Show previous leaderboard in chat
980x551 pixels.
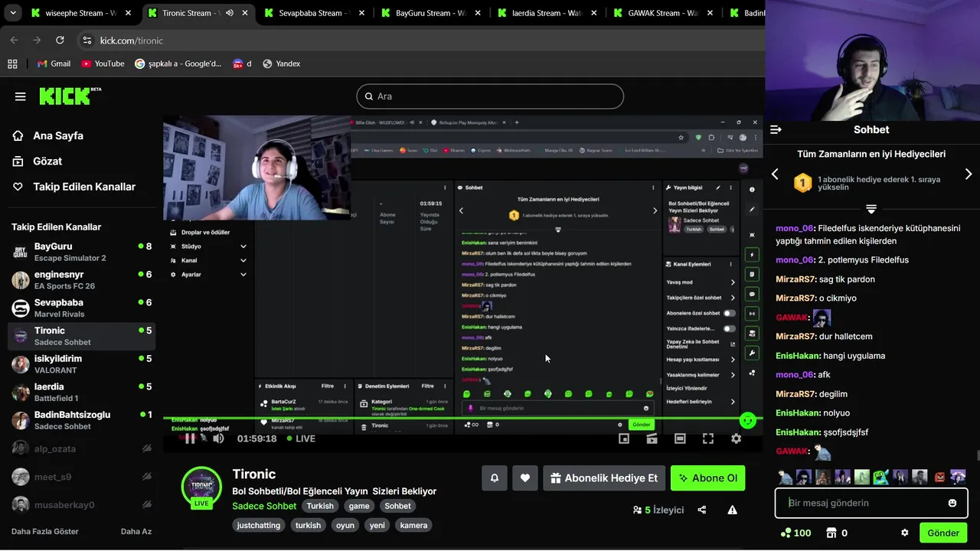(x=775, y=174)
